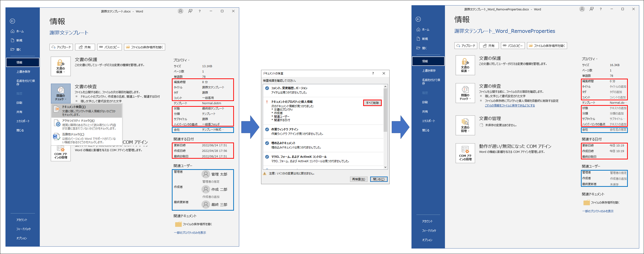644x254 pixels.
Task: Click scroll down arrow in inspector results list
Action: [385, 167]
